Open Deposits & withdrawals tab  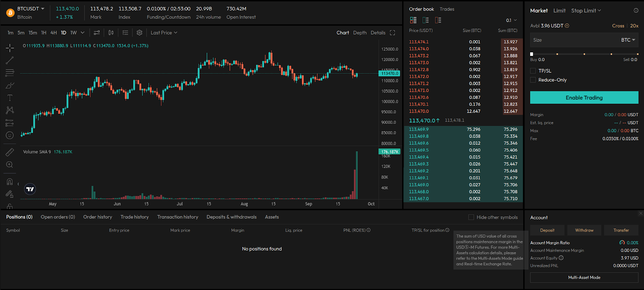pos(232,217)
